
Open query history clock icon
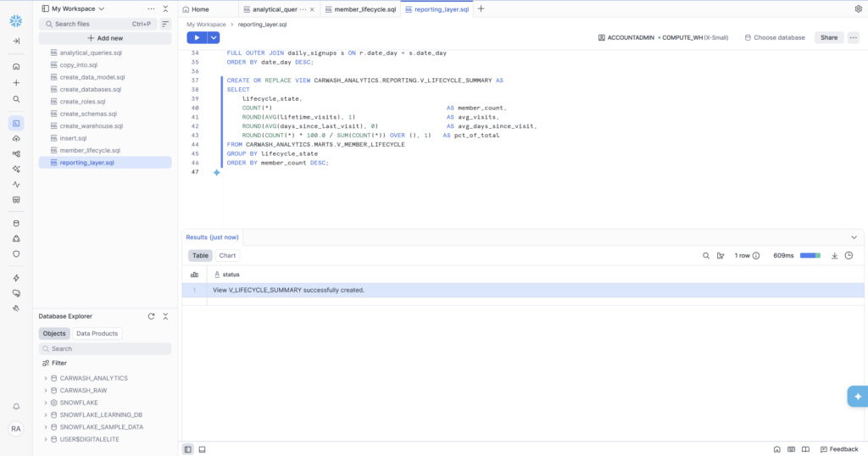point(849,255)
